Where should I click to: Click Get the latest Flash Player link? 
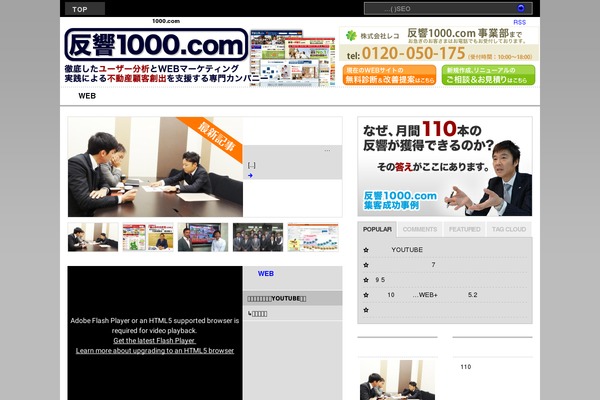pos(155,341)
